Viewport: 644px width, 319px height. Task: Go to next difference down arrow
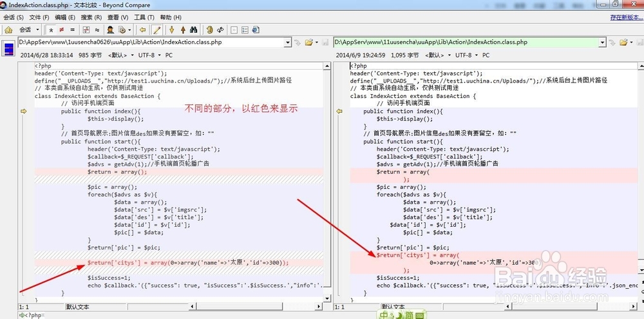pos(172,30)
